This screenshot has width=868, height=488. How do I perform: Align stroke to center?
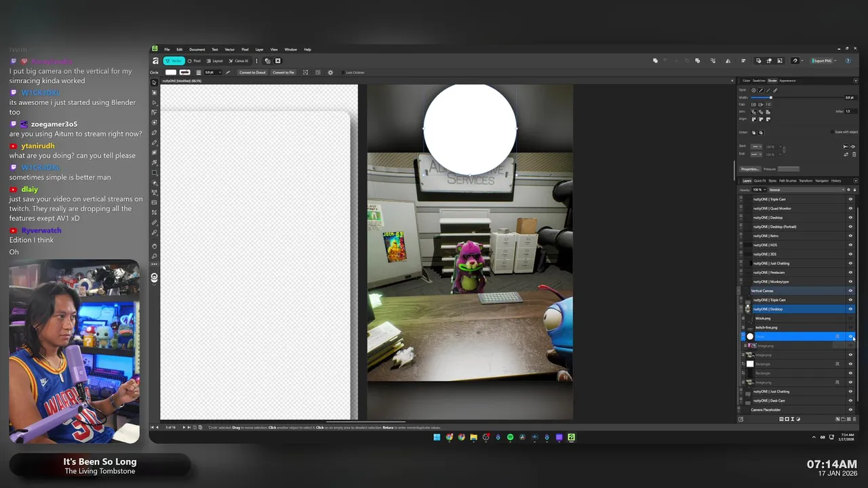pyautogui.click(x=753, y=119)
